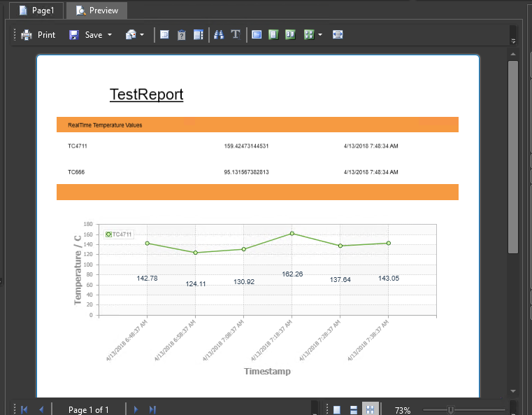Select single page display mode
Screen dimensions: 532x415
coord(336,410)
